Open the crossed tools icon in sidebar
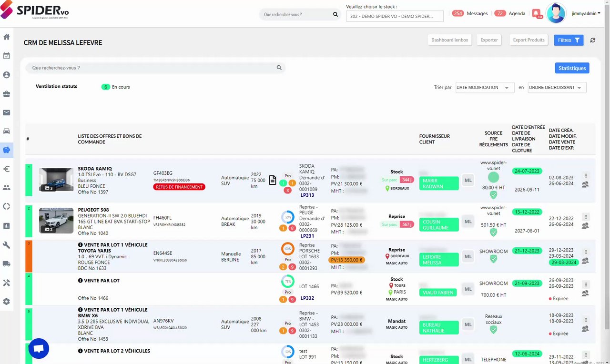Image resolution: width=610 pixels, height=364 pixels. (x=7, y=283)
